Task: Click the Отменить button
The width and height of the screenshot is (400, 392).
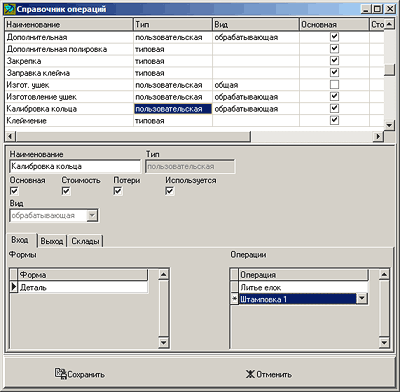Action: pos(269,374)
